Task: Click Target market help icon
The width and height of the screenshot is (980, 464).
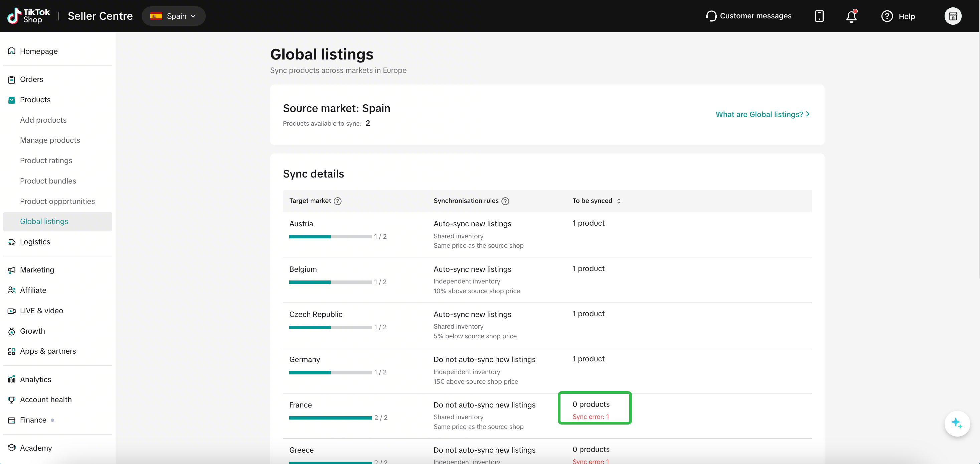Action: pyautogui.click(x=337, y=201)
